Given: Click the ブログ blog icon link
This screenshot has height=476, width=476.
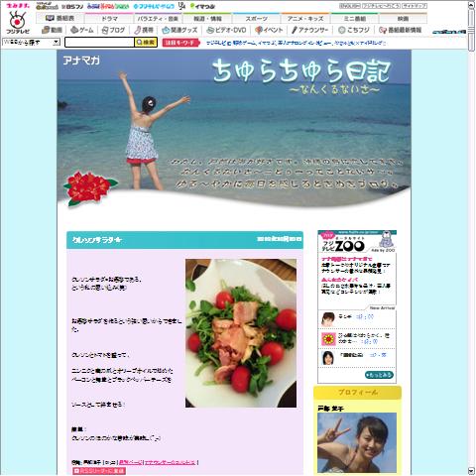Looking at the screenshot, I should (113, 30).
